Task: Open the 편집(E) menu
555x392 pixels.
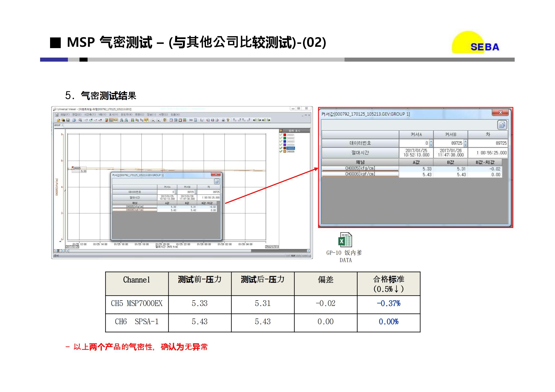Action: (x=77, y=115)
